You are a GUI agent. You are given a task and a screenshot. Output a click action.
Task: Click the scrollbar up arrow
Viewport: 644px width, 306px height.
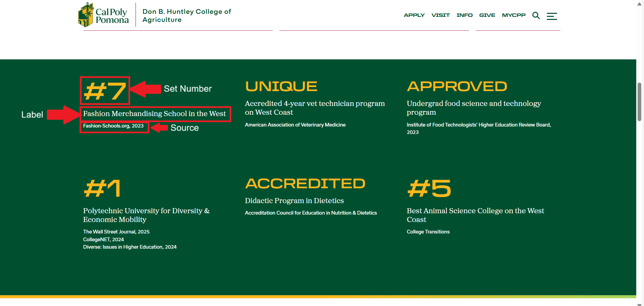coord(639,4)
